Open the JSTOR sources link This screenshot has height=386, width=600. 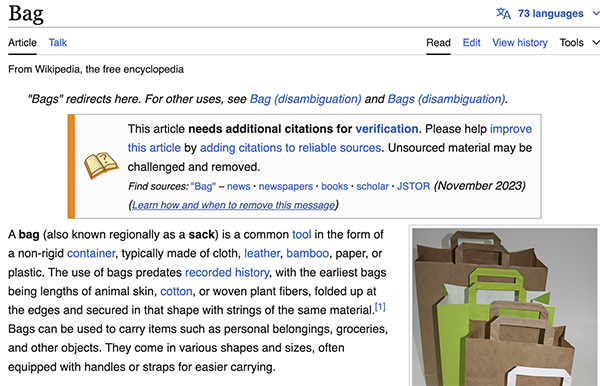coord(413,186)
